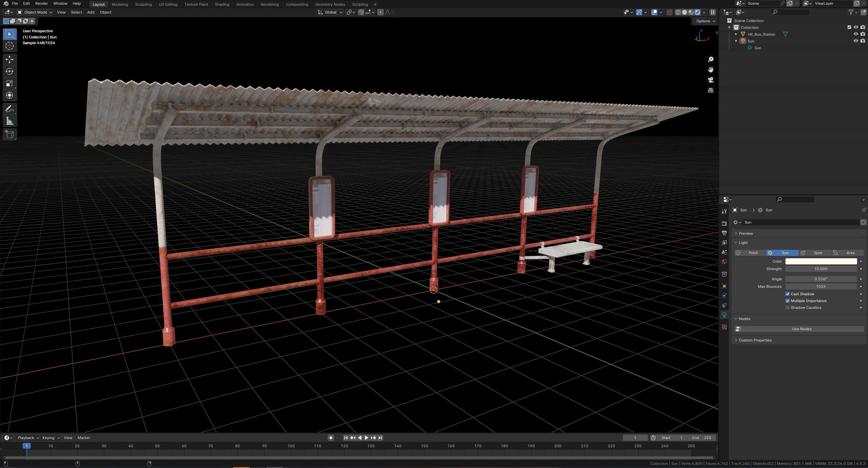Switch to the UV Editing workspace tab

[168, 4]
